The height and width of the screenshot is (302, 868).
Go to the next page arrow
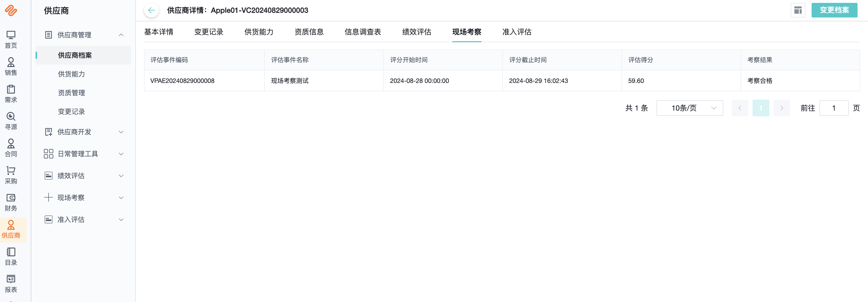pyautogui.click(x=782, y=108)
